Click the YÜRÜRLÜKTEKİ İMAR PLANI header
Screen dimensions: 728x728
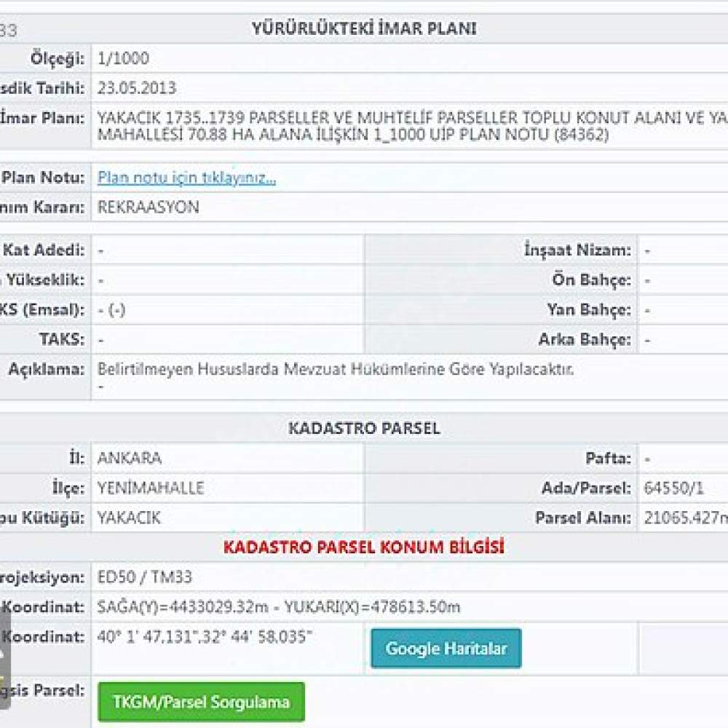(x=364, y=28)
